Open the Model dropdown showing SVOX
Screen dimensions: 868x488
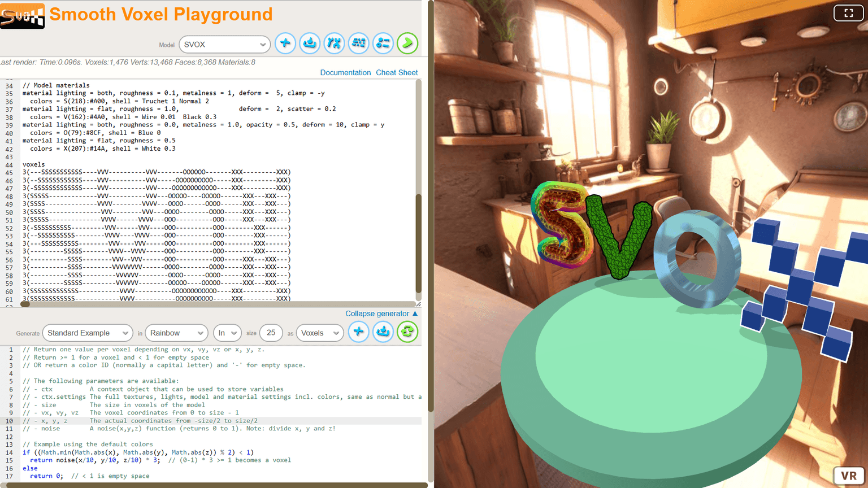(224, 44)
